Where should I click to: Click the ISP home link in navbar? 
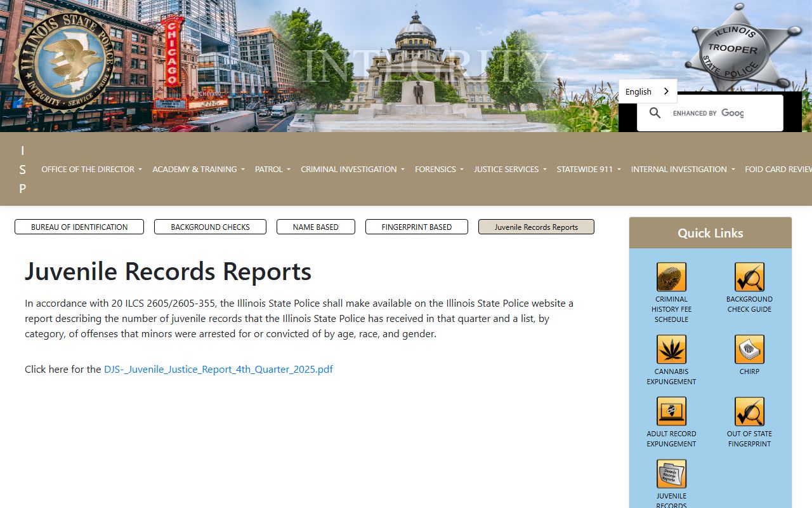pos(23,169)
